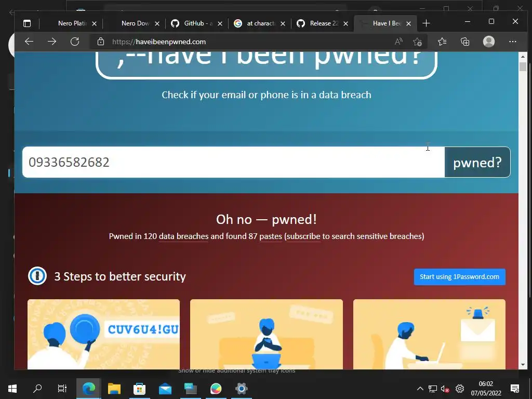Screen dimensions: 532x399
Task: Go forward with the browser forward arrow
Action: 52,42
